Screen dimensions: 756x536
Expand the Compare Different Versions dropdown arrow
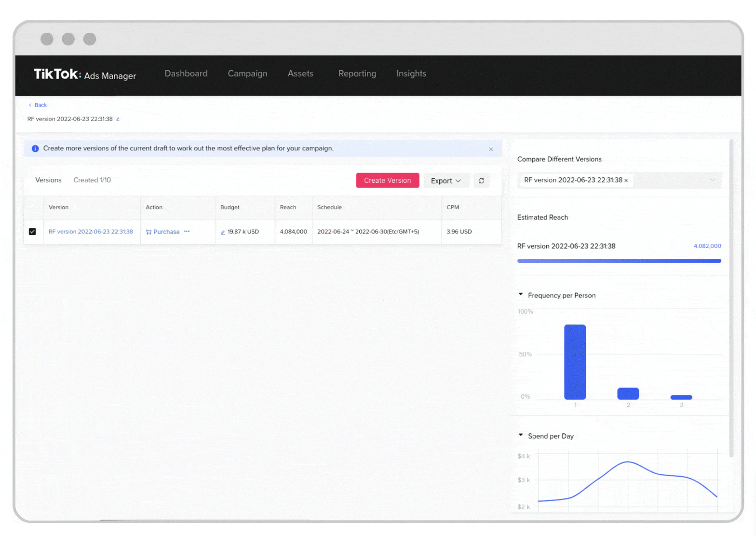pyautogui.click(x=712, y=180)
